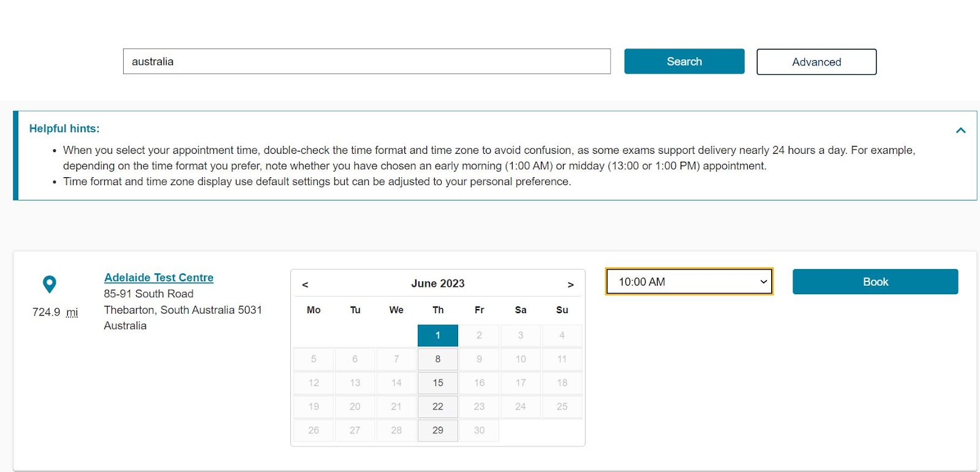This screenshot has height=472, width=980.
Task: Select June 1 on the calendar
Action: (438, 335)
